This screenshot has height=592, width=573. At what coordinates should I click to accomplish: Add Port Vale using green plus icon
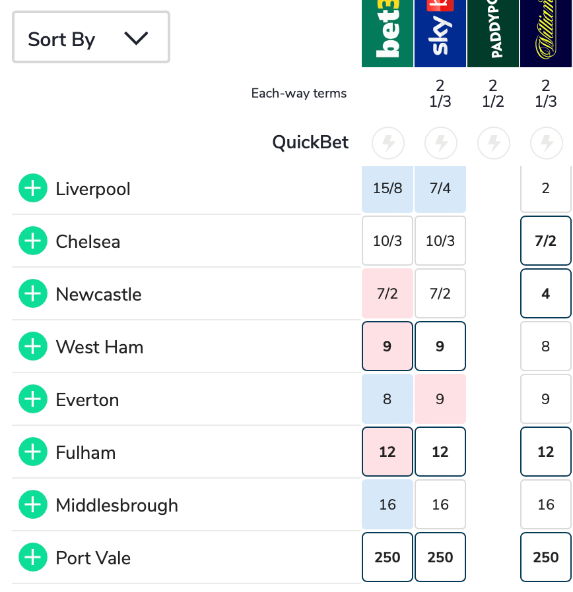tap(33, 557)
